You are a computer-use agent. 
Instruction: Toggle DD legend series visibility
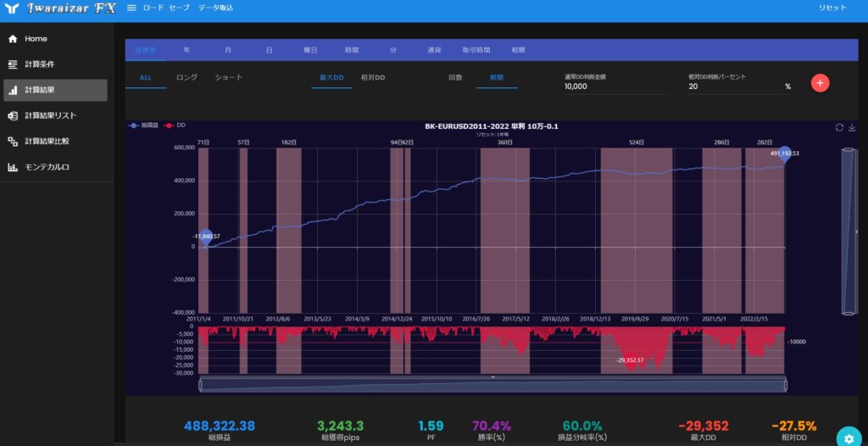(x=174, y=125)
